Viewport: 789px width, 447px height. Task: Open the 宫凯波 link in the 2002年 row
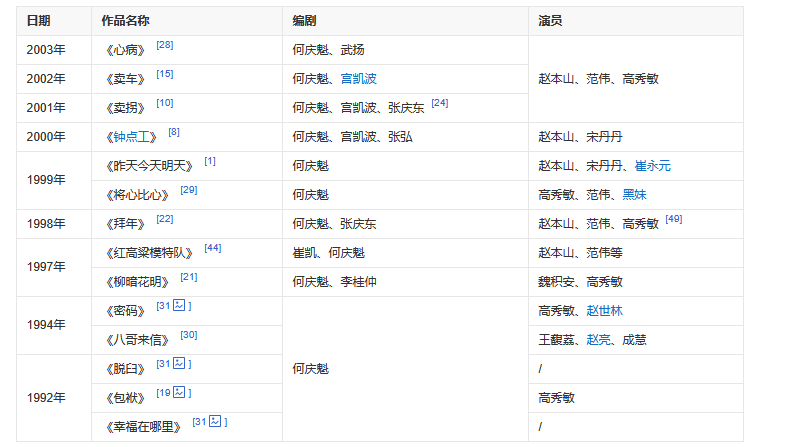pyautogui.click(x=358, y=78)
